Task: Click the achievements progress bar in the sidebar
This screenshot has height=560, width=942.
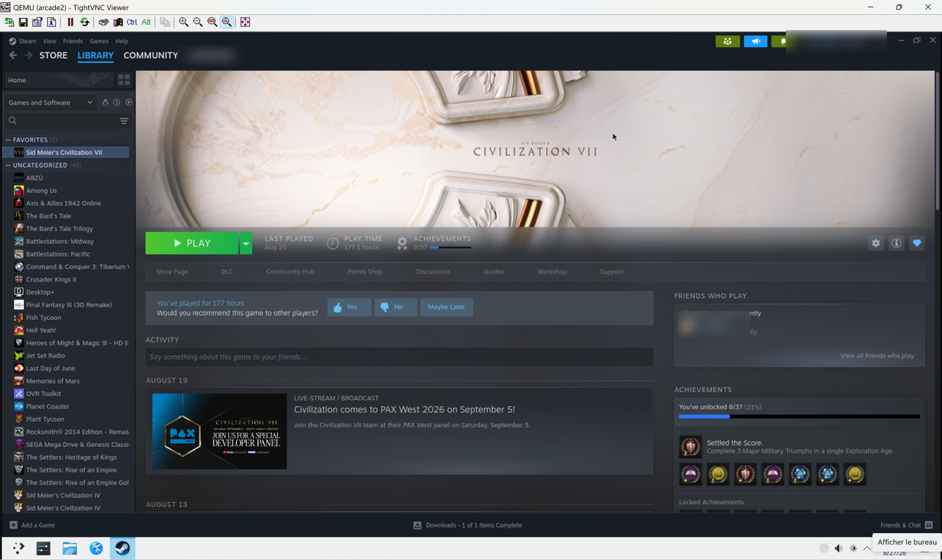Action: coord(799,417)
